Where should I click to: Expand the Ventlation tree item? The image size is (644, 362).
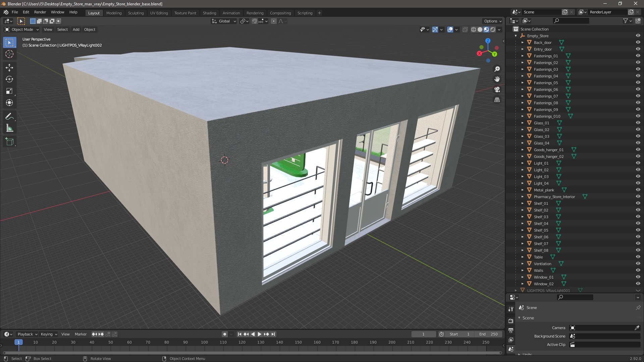(522, 264)
